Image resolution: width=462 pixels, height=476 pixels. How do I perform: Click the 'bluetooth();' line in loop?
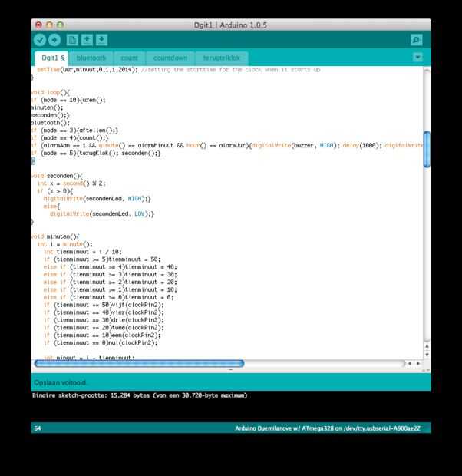point(50,123)
